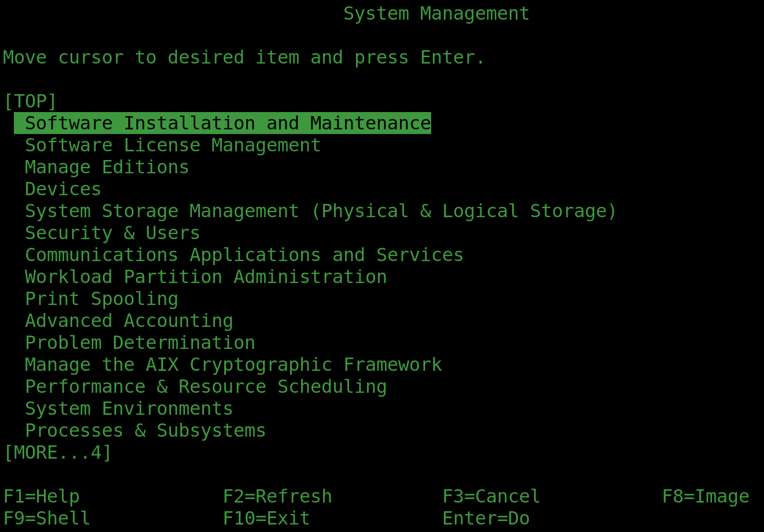Activate F1=Help command

[41, 496]
